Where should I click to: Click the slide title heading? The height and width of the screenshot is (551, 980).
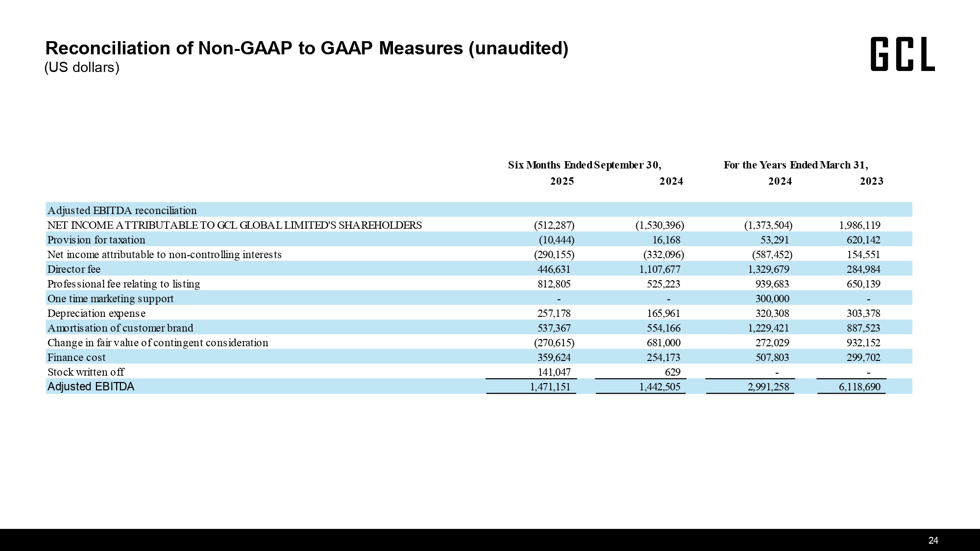click(x=307, y=48)
